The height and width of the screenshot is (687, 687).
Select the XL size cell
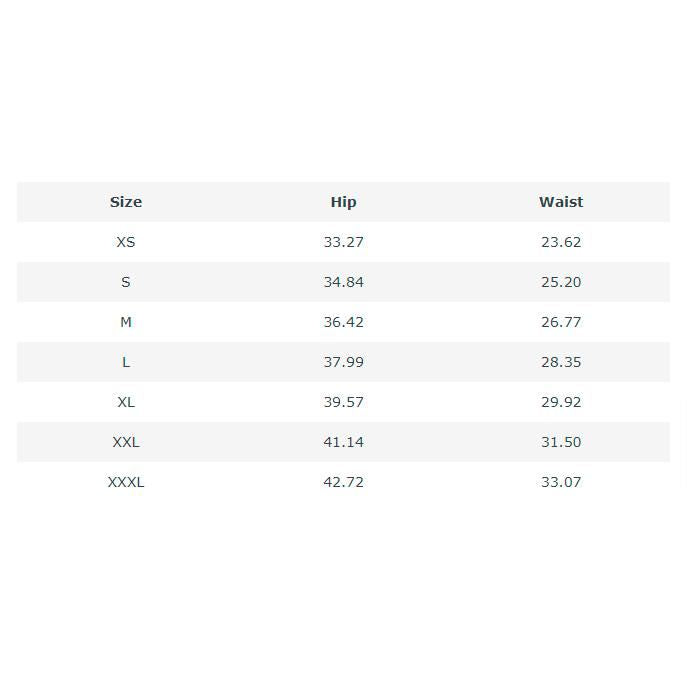coord(126,402)
